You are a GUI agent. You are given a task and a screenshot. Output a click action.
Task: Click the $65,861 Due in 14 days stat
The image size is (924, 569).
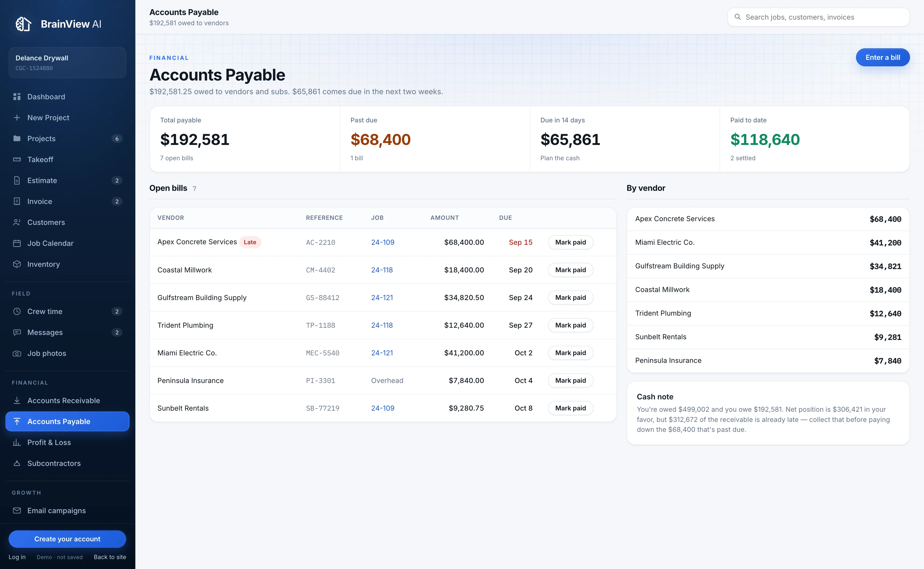pos(570,140)
